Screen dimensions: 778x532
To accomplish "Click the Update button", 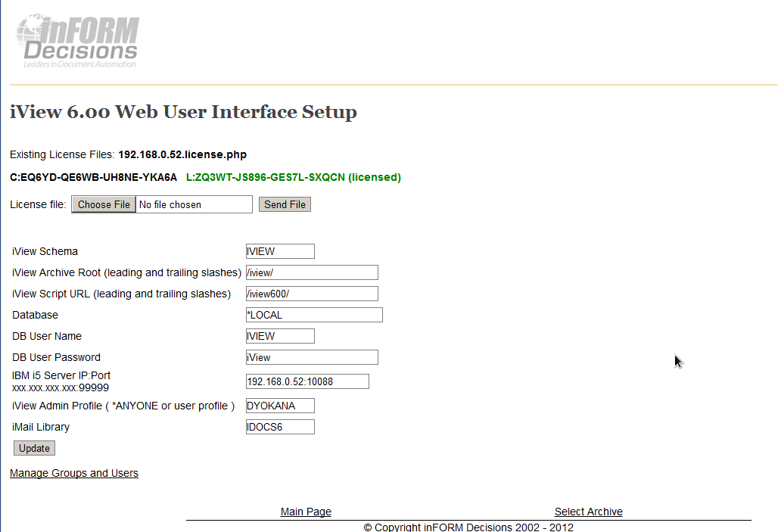I will tap(34, 448).
